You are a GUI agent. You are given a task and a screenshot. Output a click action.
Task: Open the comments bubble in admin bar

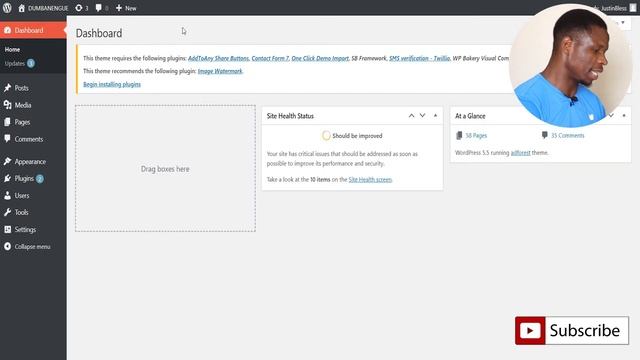pos(102,8)
